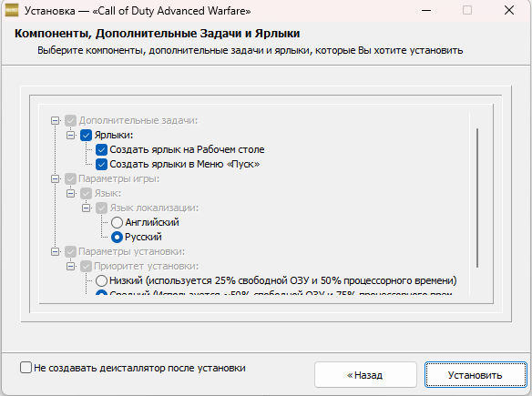Toggle Создать ярлыки в Меню «Пуск»
This screenshot has width=532, height=396.
[x=101, y=165]
